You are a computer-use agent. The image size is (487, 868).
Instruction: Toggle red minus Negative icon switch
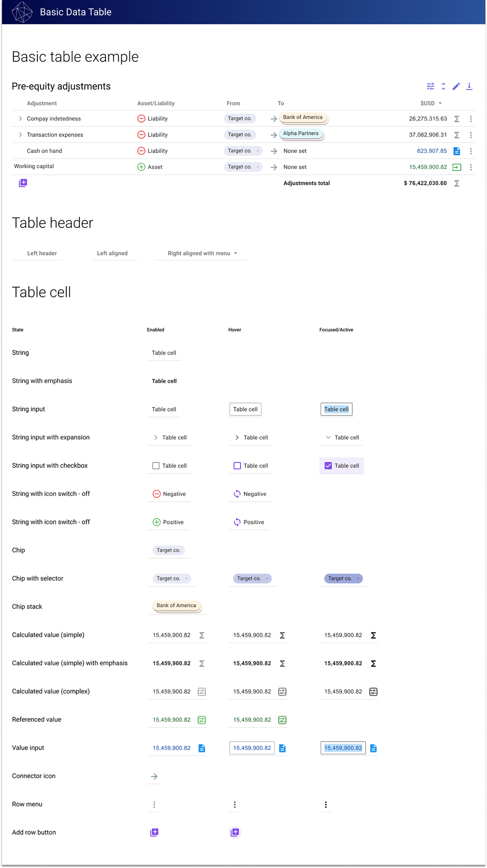pos(157,494)
